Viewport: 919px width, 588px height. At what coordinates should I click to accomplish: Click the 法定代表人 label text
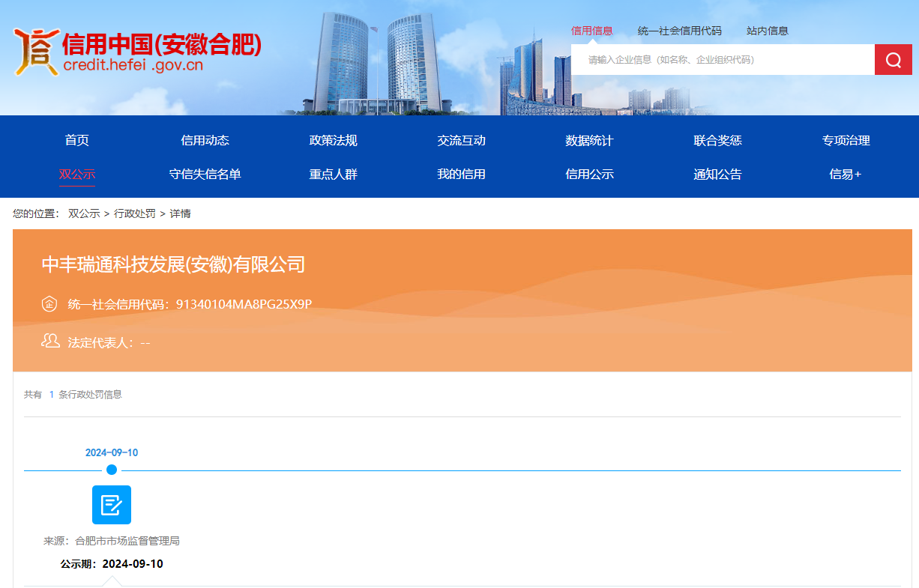point(101,342)
